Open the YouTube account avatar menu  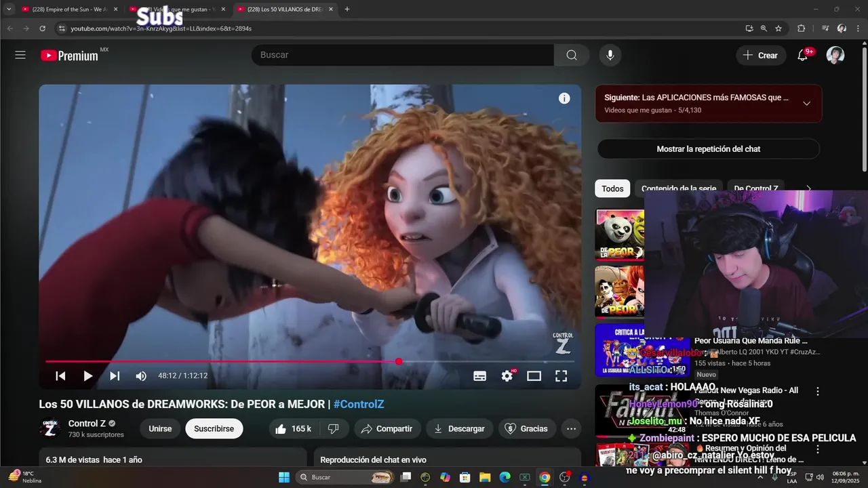point(835,55)
